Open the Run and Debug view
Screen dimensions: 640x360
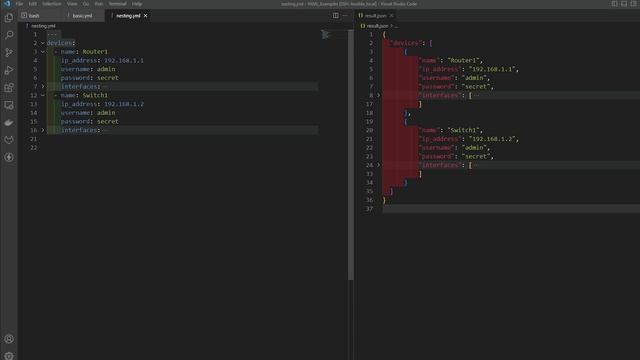coord(9,70)
